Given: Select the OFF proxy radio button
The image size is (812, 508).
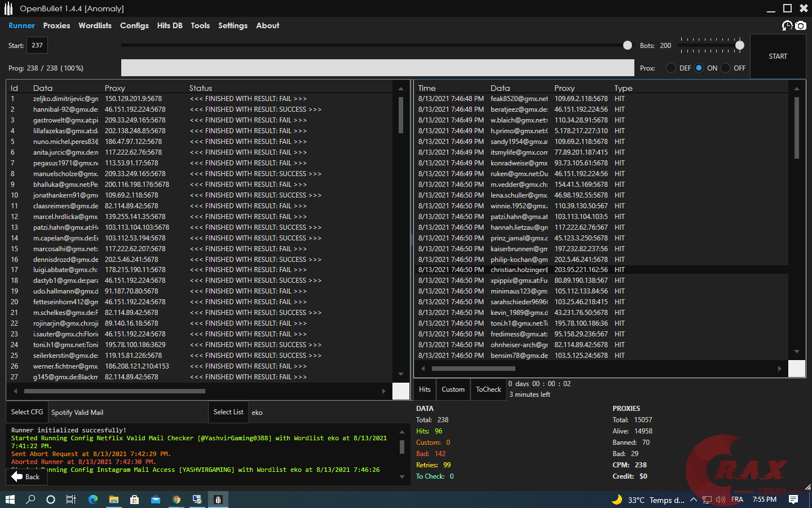Looking at the screenshot, I should tap(726, 68).
